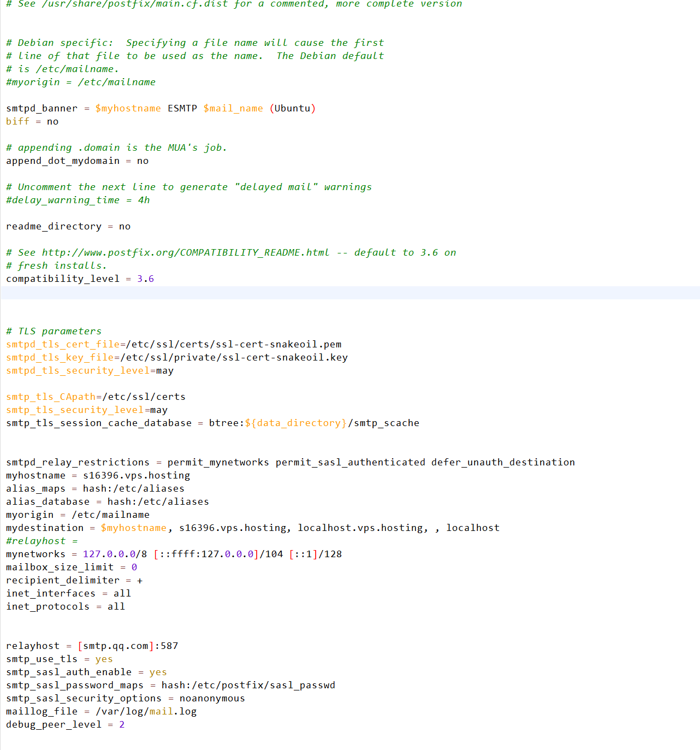This screenshot has height=750, width=700.
Task: Click the main.cf.dist path in top comment
Action: tap(135, 4)
